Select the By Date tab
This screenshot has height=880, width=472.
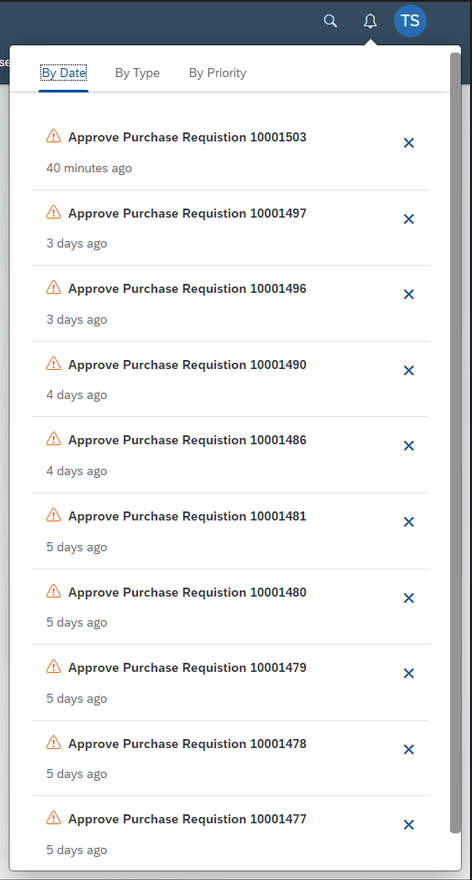[63, 73]
